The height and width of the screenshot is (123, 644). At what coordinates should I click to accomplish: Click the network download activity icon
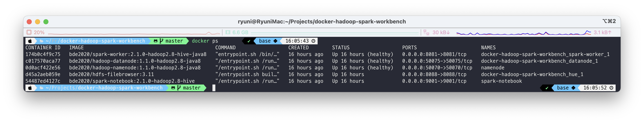pos(426,32)
